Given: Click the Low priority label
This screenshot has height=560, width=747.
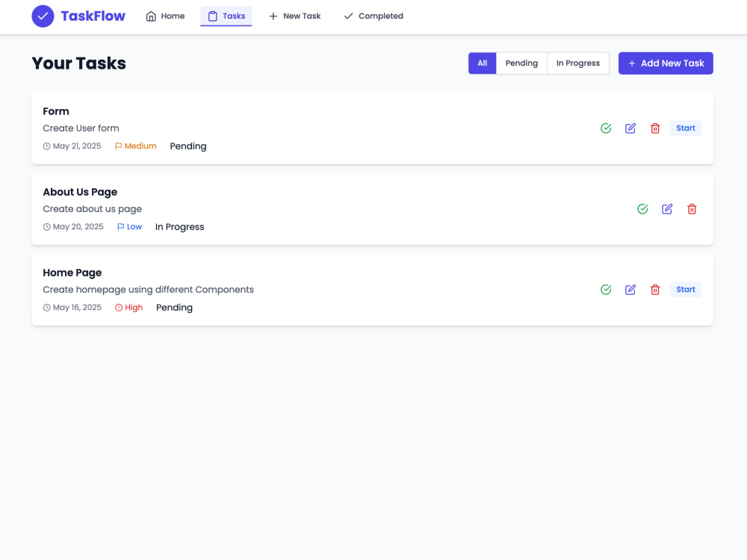Looking at the screenshot, I should (134, 227).
